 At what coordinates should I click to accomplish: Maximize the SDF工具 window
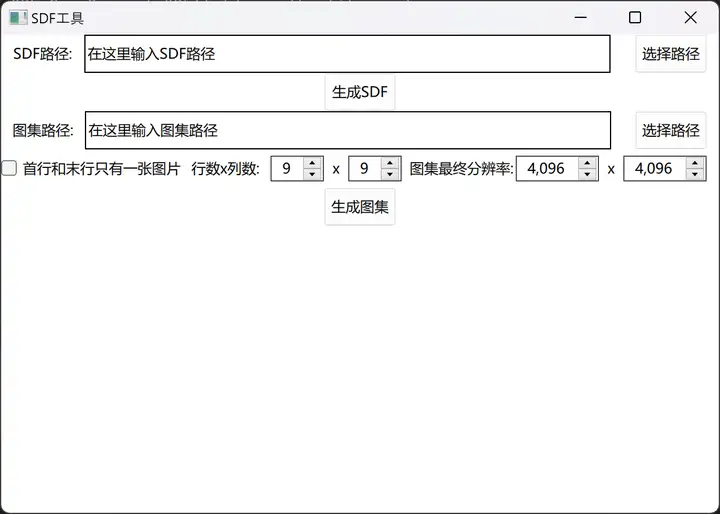tap(635, 17)
